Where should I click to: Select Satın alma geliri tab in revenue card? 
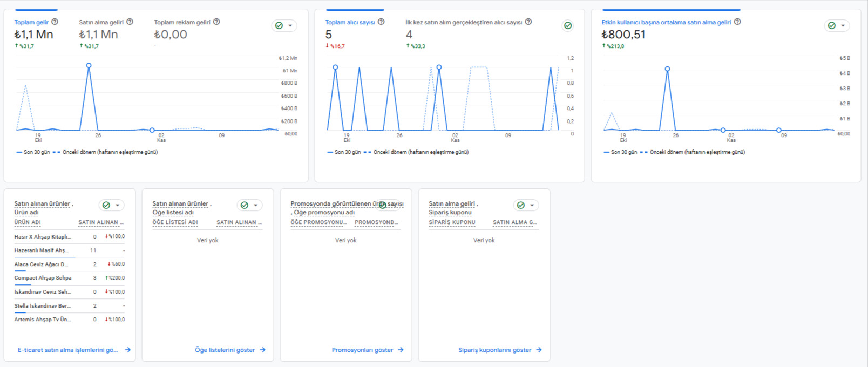click(101, 22)
